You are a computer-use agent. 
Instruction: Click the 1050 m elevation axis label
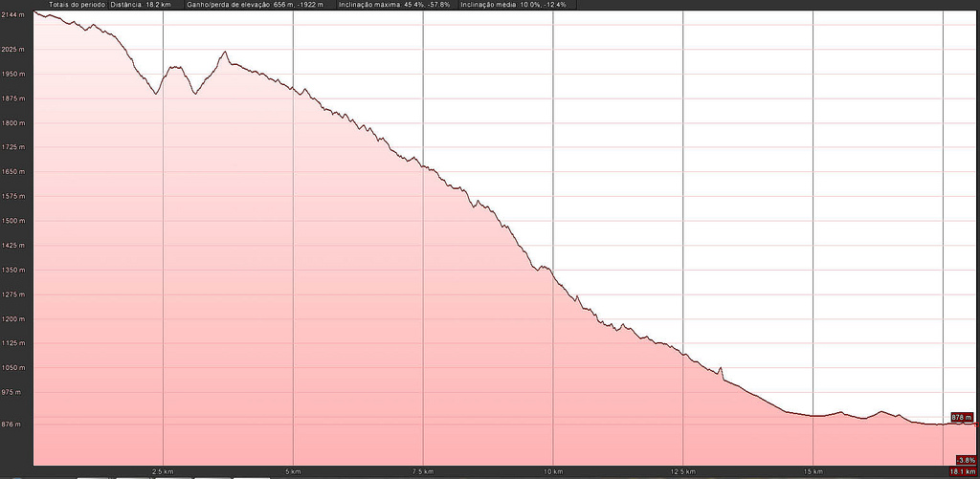coord(13,368)
